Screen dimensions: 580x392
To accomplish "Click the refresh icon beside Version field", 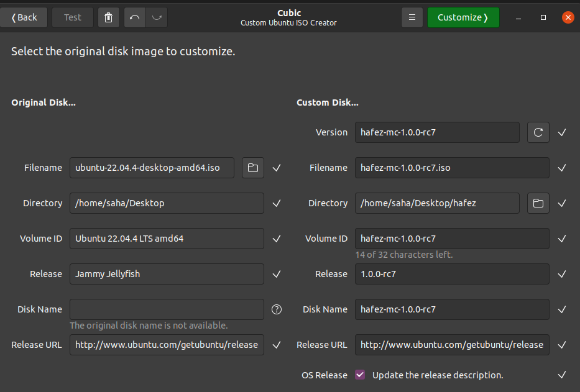I will point(538,132).
